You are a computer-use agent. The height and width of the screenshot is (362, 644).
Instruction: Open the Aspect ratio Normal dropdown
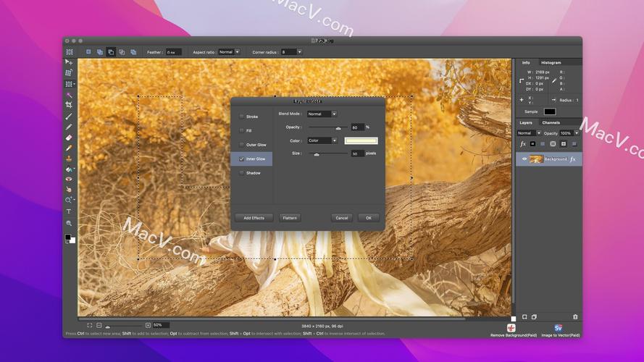tap(229, 52)
